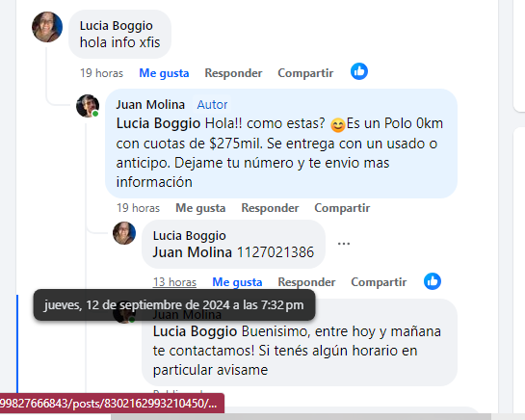The image size is (525, 420).
Task: Reply to the "hola info xfis" comment
Action: click(233, 73)
